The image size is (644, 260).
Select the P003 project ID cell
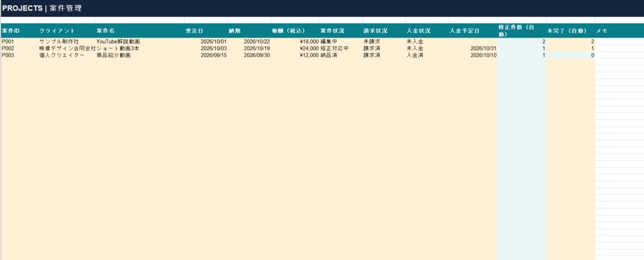coord(19,55)
